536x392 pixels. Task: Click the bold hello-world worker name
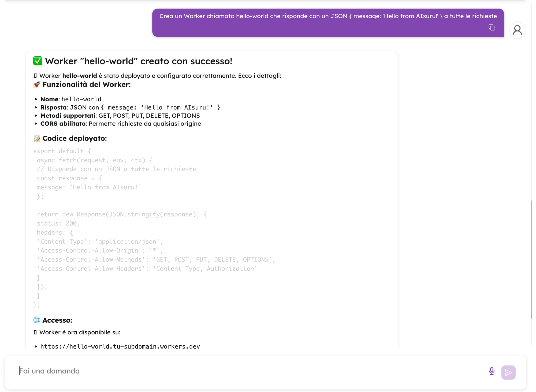point(79,76)
